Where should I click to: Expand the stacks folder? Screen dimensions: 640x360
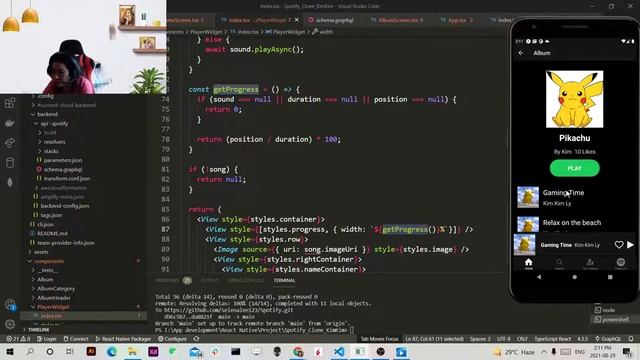[51, 151]
